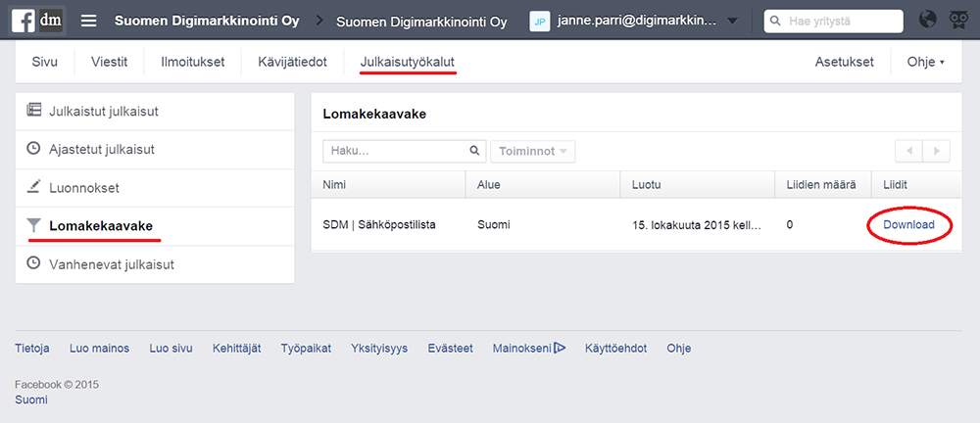Select the Julkaisutyökalut tab

(408, 63)
